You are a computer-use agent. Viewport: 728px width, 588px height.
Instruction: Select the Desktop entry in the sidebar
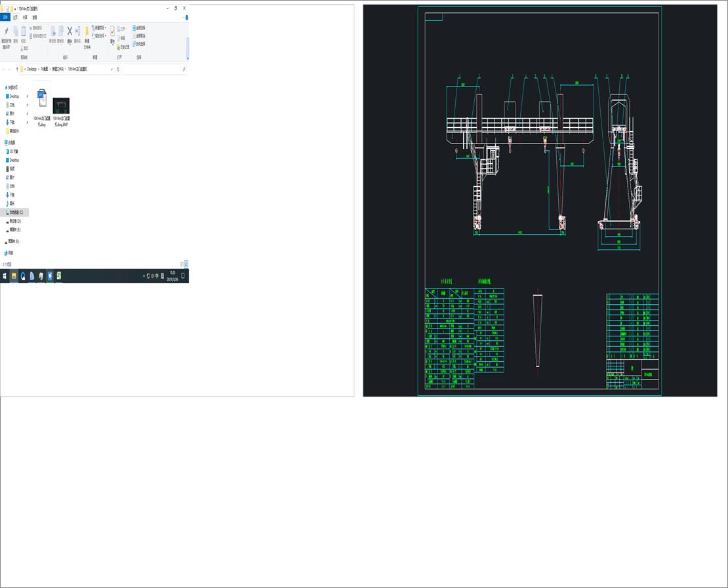pyautogui.click(x=13, y=96)
